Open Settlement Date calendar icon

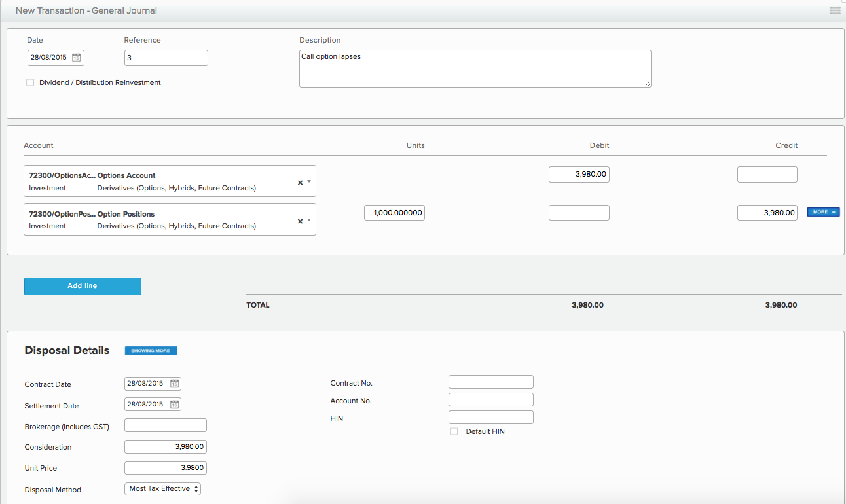(175, 405)
